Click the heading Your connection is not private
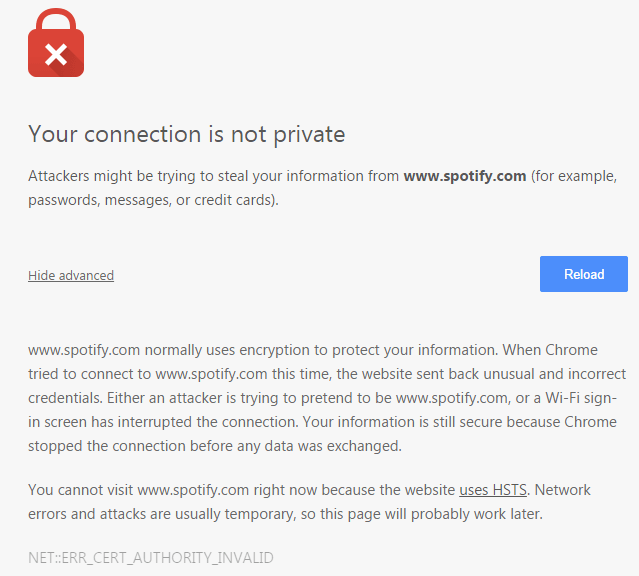This screenshot has width=639, height=576. pos(187,134)
